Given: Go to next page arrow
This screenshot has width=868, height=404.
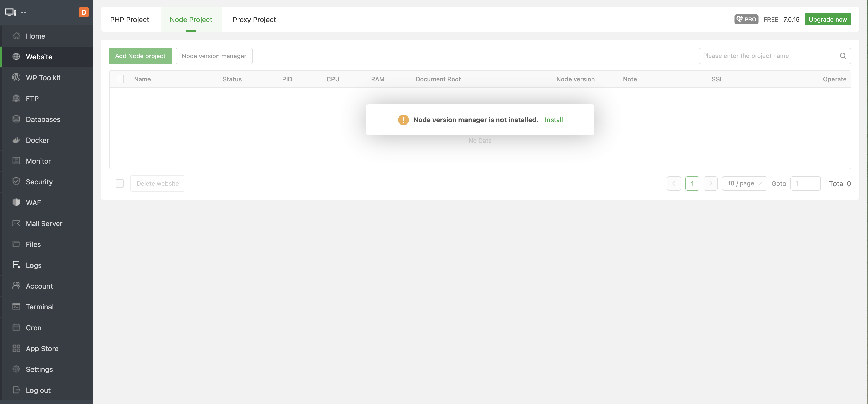Looking at the screenshot, I should click(x=710, y=184).
